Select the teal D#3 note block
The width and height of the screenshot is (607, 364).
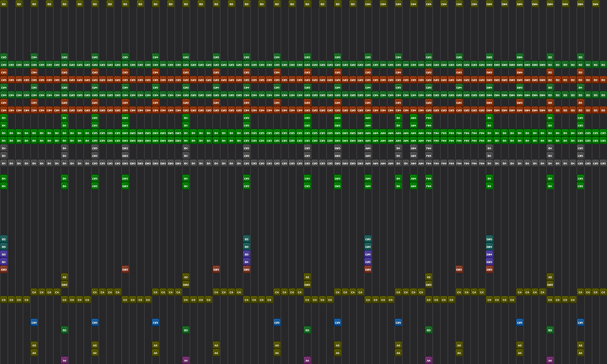coord(489,239)
